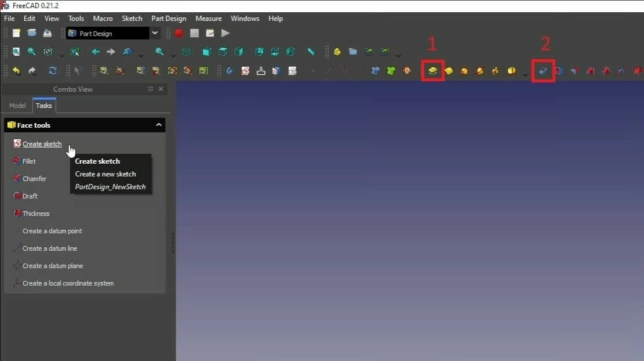The height and width of the screenshot is (361, 644).
Task: Switch to the Model tab in Combo View
Action: (x=17, y=106)
